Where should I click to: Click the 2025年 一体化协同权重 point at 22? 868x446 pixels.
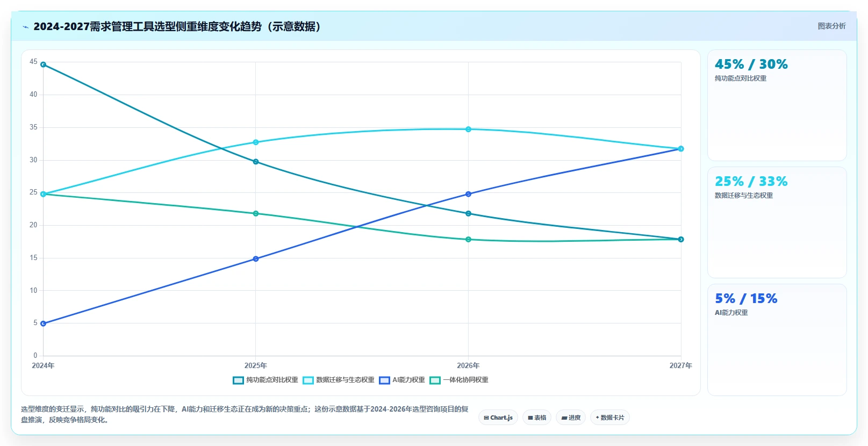256,213
